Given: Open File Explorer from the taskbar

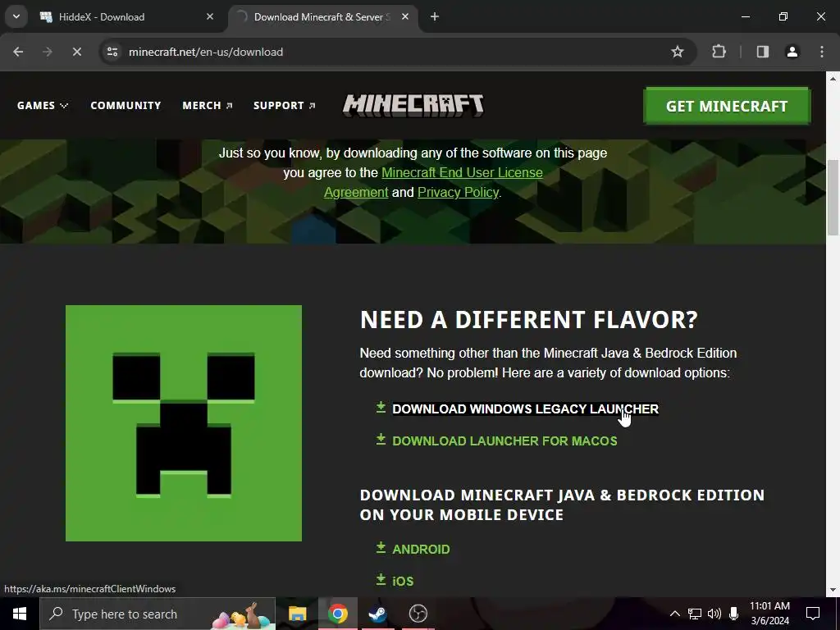Looking at the screenshot, I should pyautogui.click(x=297, y=614).
